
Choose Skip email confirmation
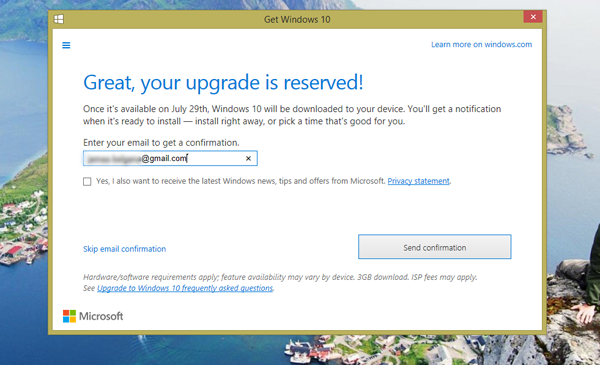click(x=124, y=249)
